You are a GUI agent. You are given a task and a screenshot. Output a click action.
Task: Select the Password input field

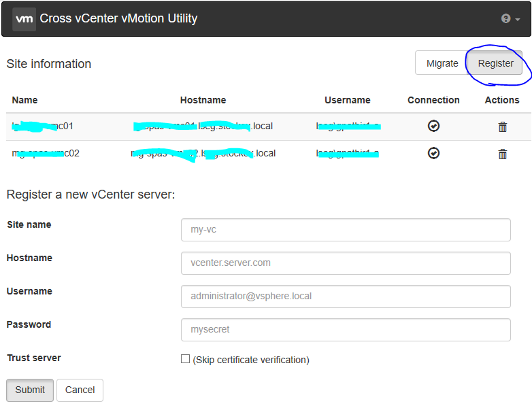click(346, 330)
